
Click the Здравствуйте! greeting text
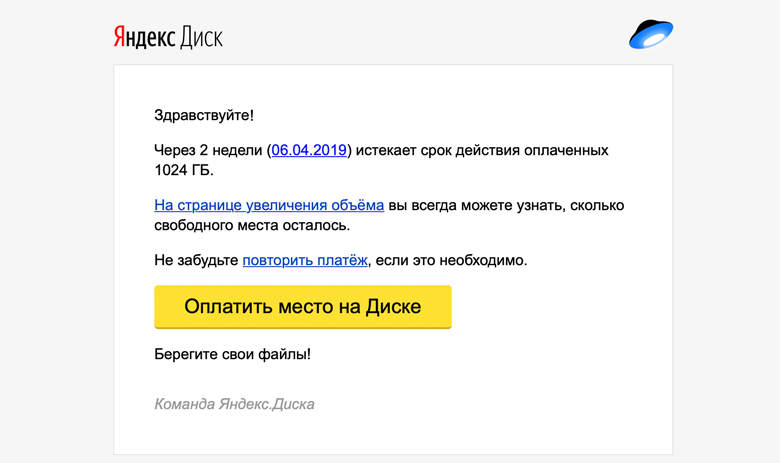click(x=204, y=115)
